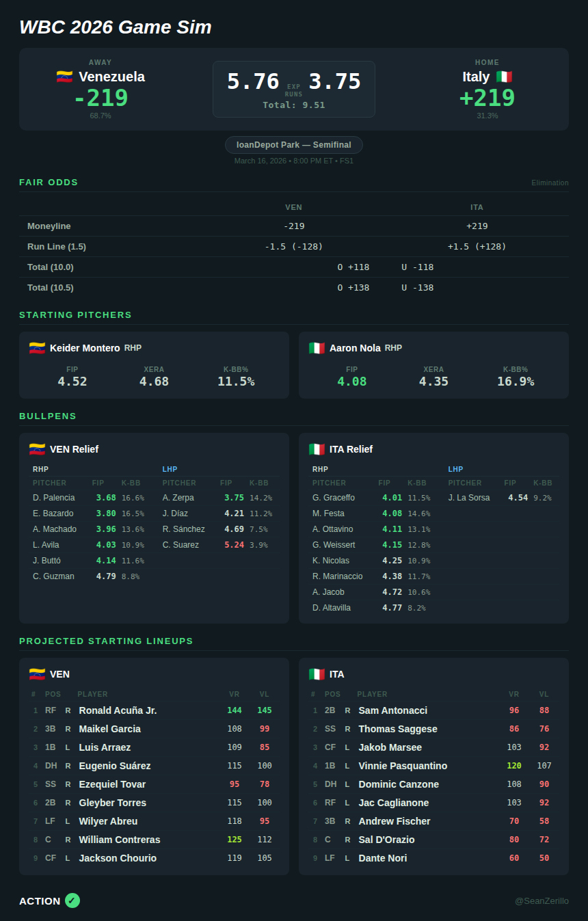Viewport: 588px width, 921px height.
Task: Click the flag in the ITA lineup header
Action: point(317,674)
